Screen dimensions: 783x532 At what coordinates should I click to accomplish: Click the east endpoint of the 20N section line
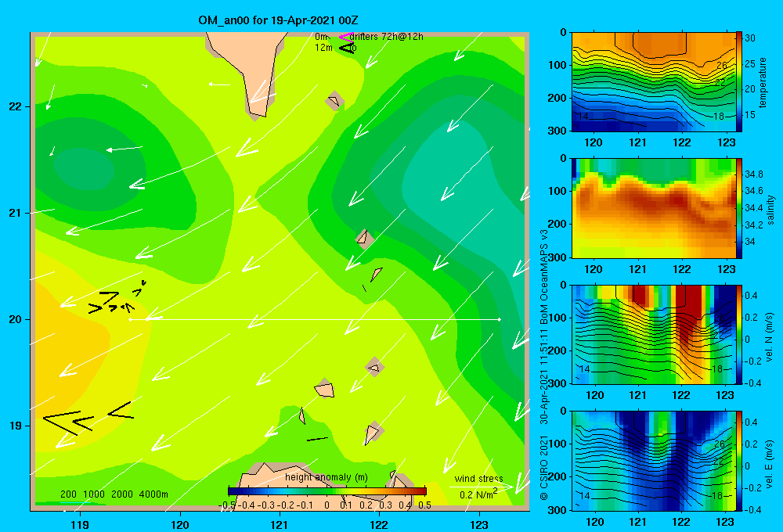click(499, 319)
